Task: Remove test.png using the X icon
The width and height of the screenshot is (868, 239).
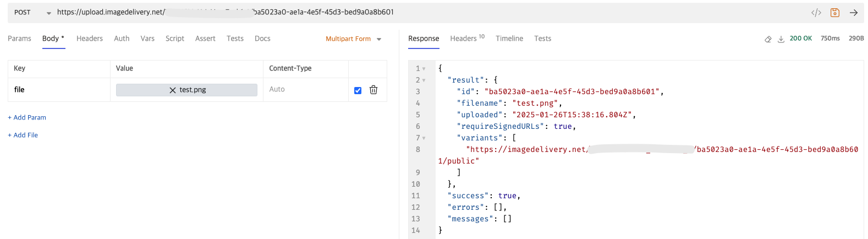Action: pos(173,90)
